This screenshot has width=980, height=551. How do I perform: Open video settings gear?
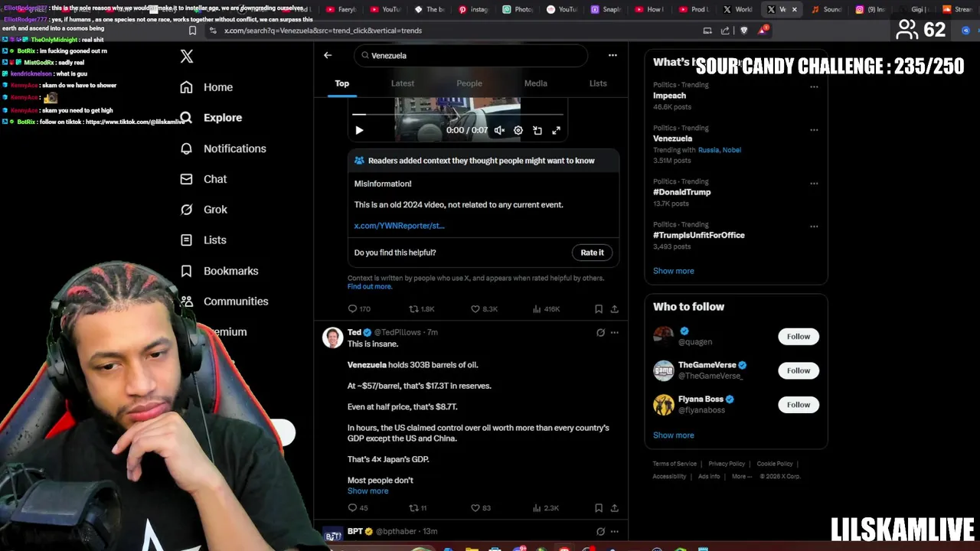click(x=518, y=130)
